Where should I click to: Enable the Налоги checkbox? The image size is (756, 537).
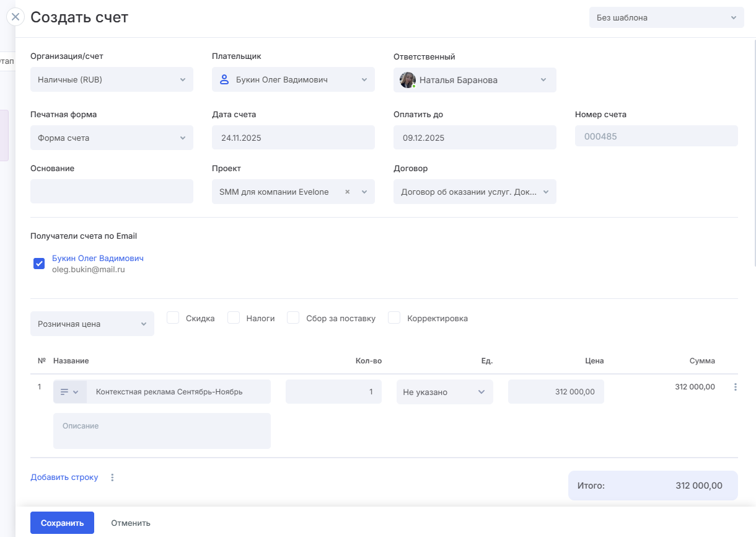234,318
